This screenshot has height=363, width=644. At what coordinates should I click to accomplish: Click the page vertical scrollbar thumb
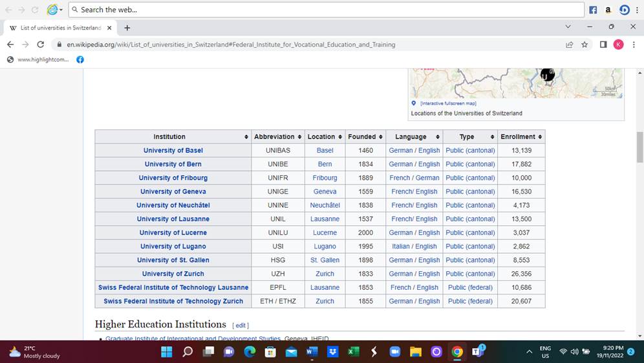pos(639,147)
